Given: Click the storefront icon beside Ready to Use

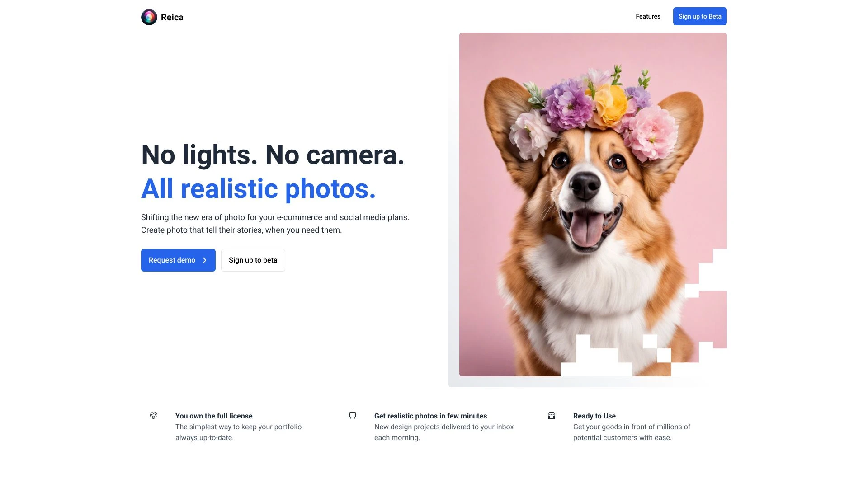Looking at the screenshot, I should click(x=552, y=415).
